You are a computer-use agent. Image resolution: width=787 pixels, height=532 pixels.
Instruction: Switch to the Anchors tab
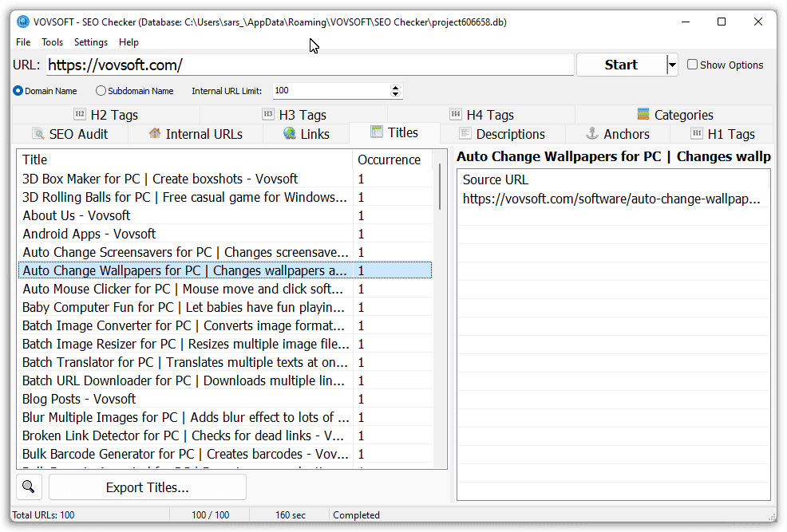pos(618,134)
